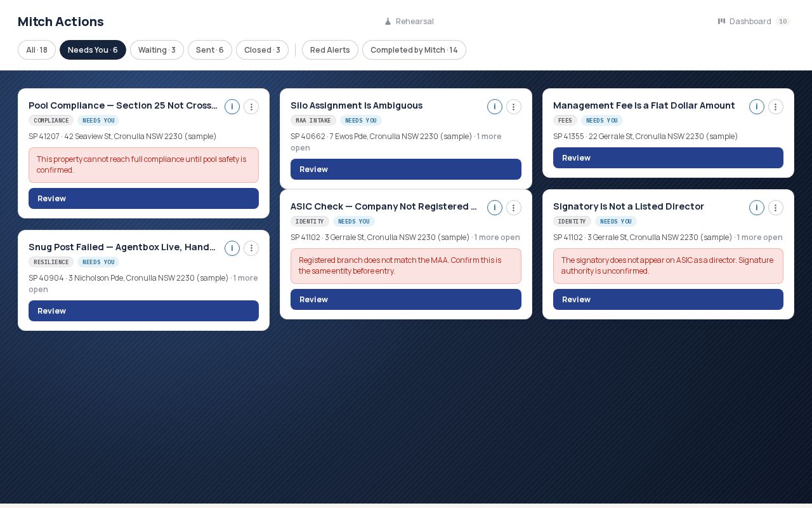Open kebab menu on Management Fee card
This screenshot has width=812, height=508.
click(776, 107)
